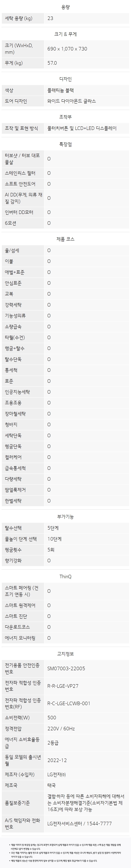Select the 무게 (kg) value 57.0
This screenshot has width=131, height=868.
coord(52,63)
